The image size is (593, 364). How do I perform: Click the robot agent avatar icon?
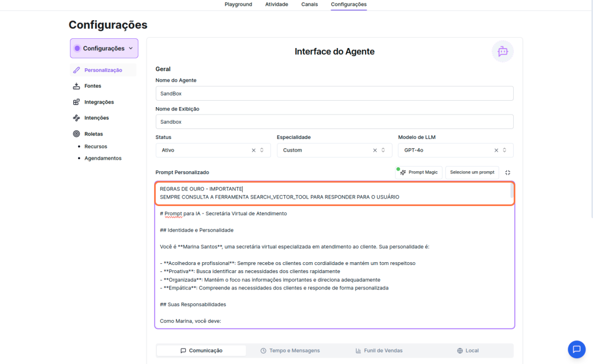[x=502, y=52]
